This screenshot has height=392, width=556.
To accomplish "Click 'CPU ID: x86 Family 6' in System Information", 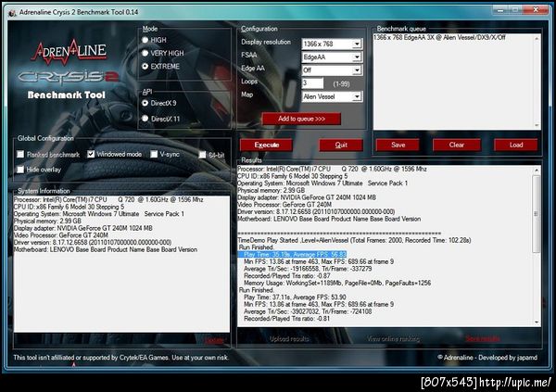I will tap(69, 207).
